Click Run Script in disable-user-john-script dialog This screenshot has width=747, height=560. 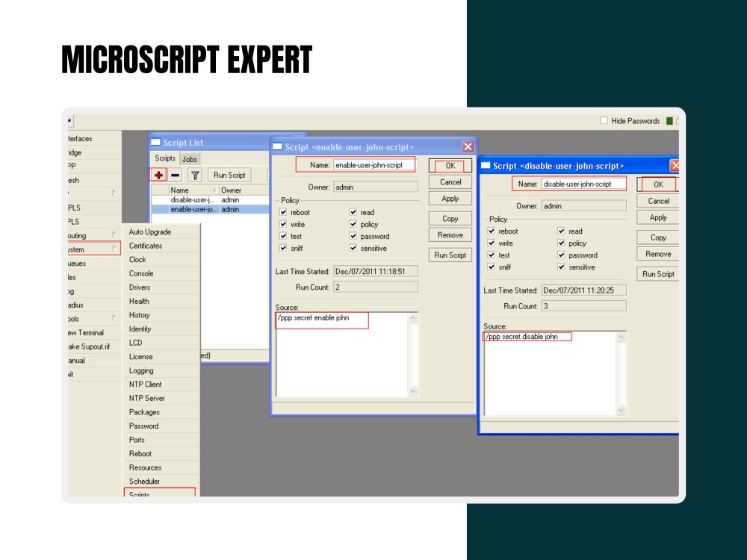(x=658, y=274)
